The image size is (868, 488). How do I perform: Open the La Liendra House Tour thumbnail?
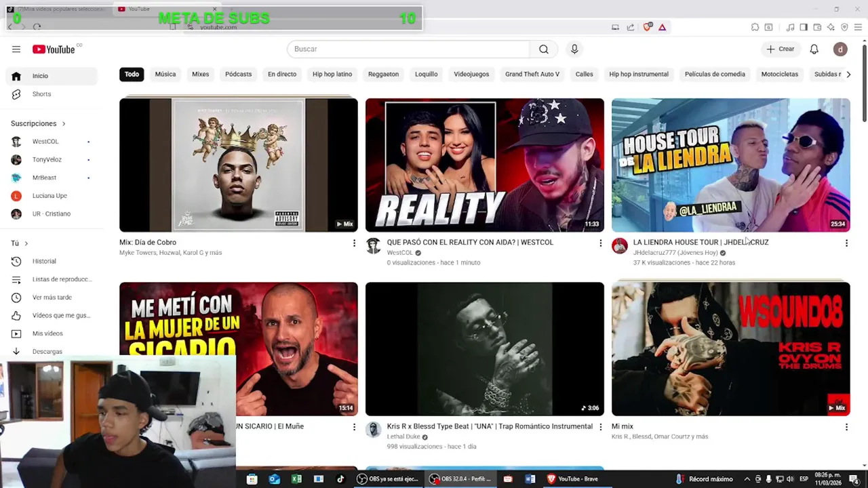point(731,165)
